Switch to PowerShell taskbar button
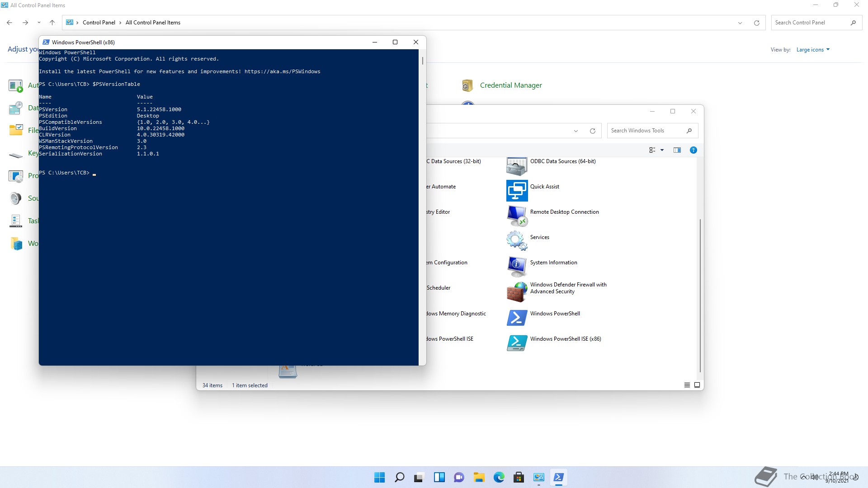868x488 pixels. coord(558,477)
